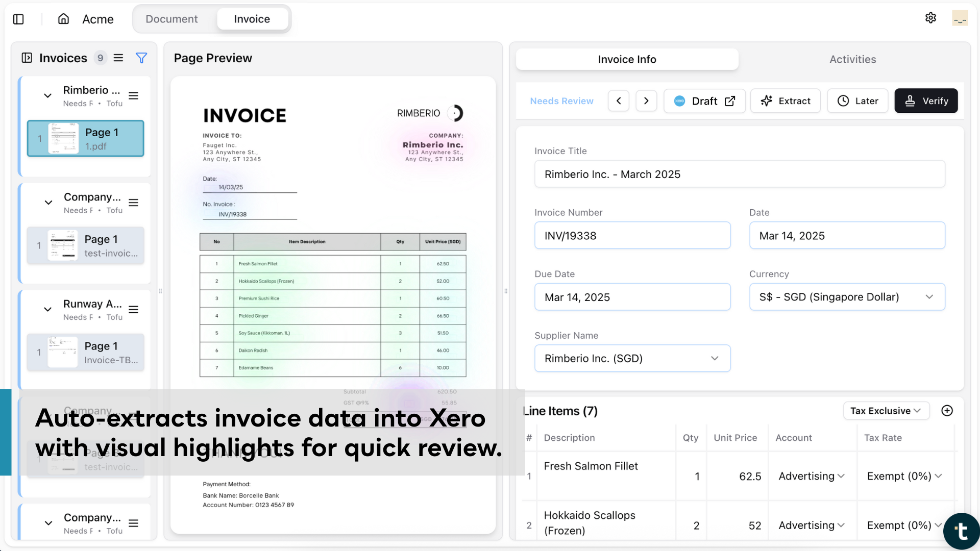The height and width of the screenshot is (551, 980).
Task: Open the chat widget bubble
Action: pos(962,531)
